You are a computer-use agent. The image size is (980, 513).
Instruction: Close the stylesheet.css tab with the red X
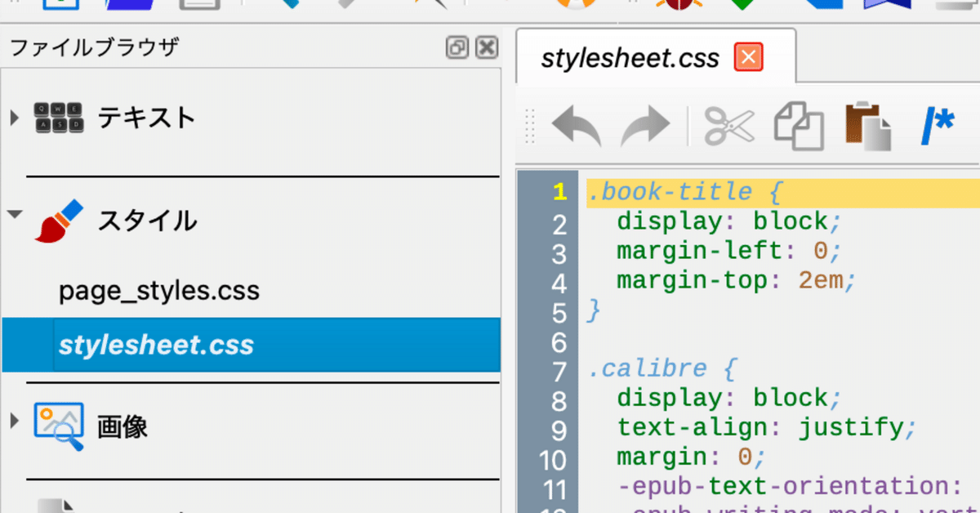tap(749, 58)
